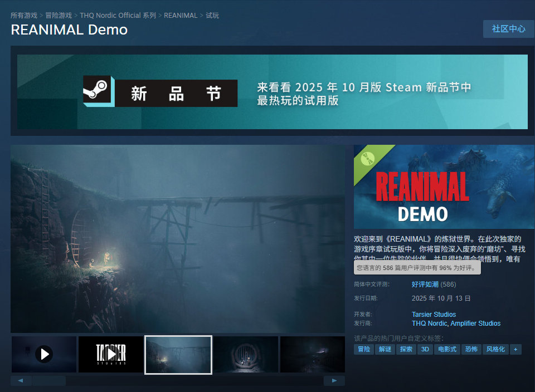Click the green soundtrack disc corner badge
The height and width of the screenshot is (392, 535).
pos(368,159)
